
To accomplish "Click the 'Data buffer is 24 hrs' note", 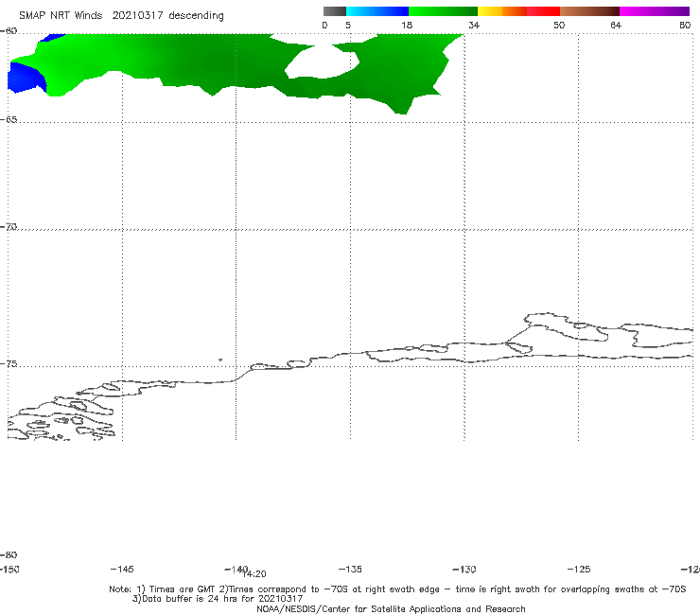I will pyautogui.click(x=218, y=599).
